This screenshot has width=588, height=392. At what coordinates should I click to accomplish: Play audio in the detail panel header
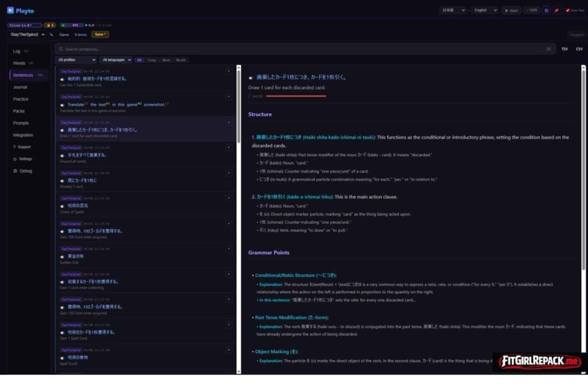tap(251, 77)
